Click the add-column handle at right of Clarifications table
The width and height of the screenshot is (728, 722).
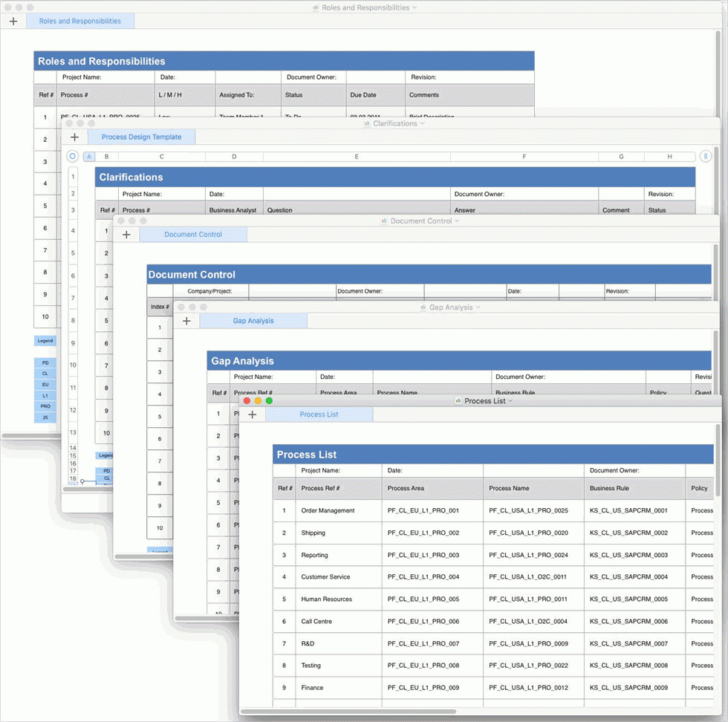pos(705,157)
